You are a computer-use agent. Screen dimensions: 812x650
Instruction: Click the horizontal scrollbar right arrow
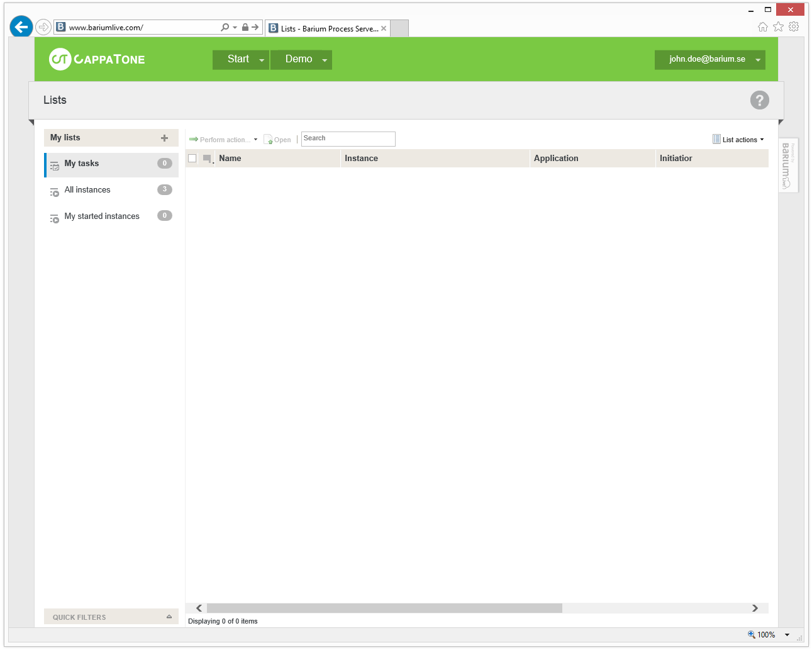[755, 608]
